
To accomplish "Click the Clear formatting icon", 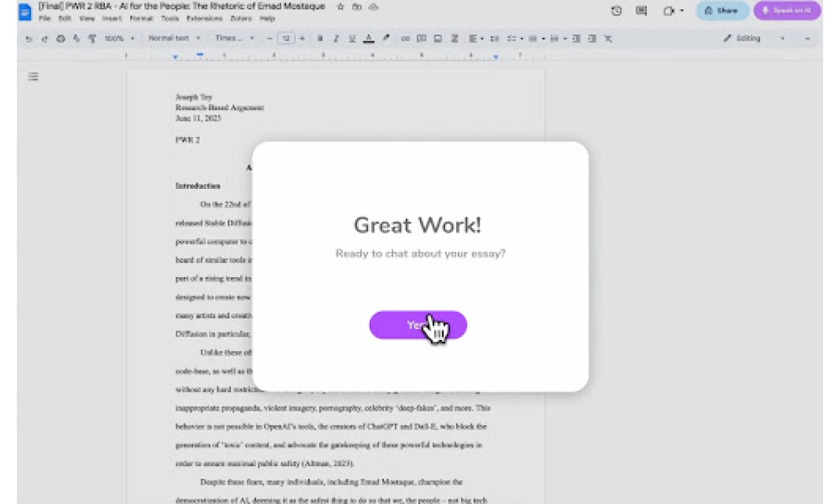I will click(x=608, y=39).
